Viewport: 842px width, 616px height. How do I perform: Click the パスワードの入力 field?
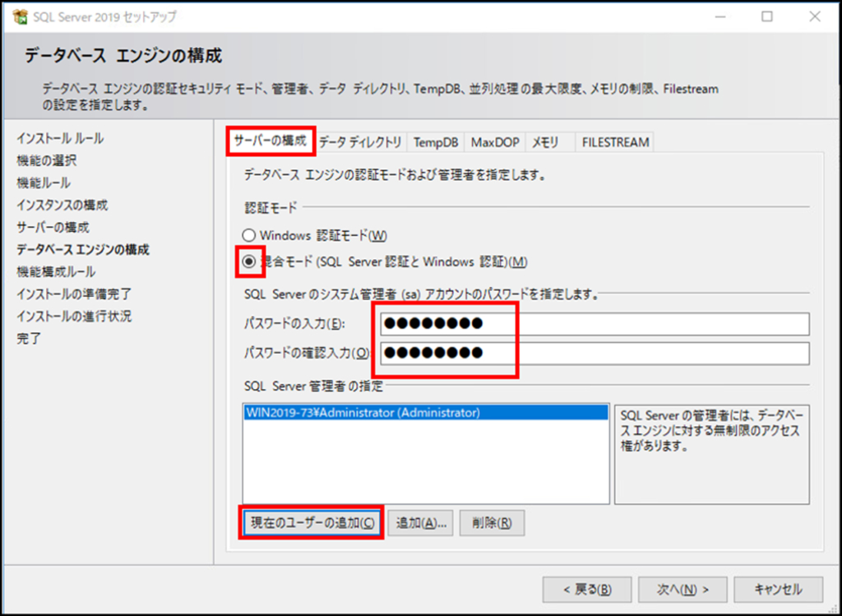595,324
